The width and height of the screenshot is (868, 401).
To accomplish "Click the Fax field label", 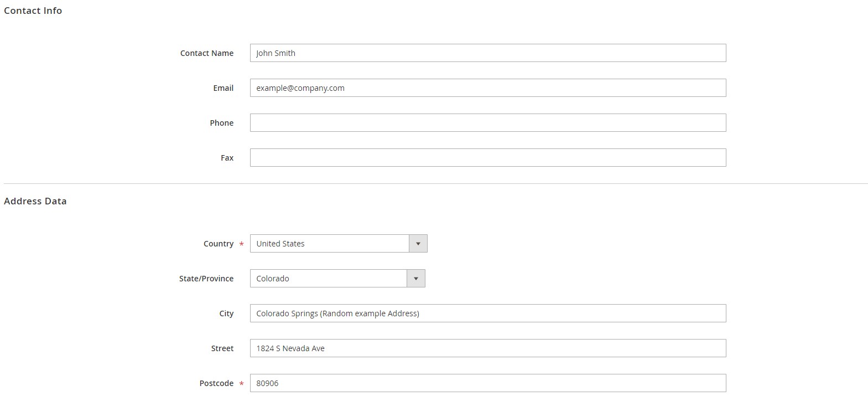I will pyautogui.click(x=227, y=158).
